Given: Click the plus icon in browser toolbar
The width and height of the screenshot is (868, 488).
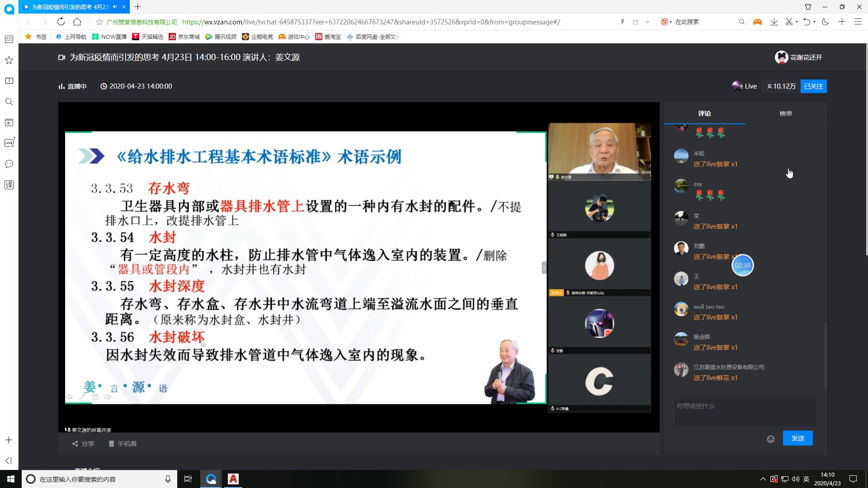Looking at the screenshot, I should pyautogui.click(x=842, y=22).
